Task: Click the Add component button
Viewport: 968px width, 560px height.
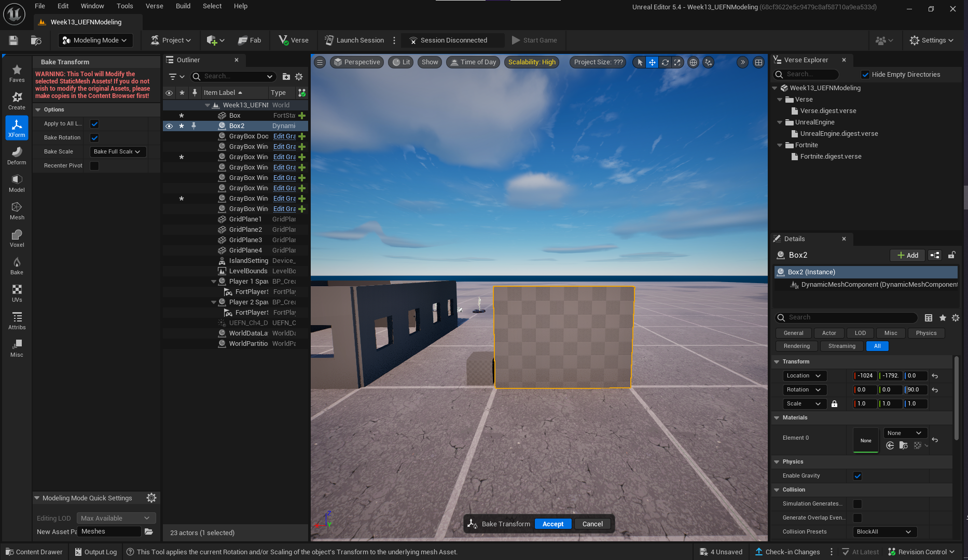Action: (x=908, y=255)
